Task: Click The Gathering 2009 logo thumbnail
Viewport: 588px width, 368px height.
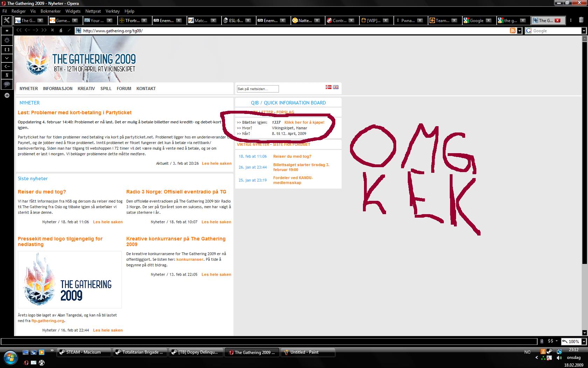Action: [70, 280]
